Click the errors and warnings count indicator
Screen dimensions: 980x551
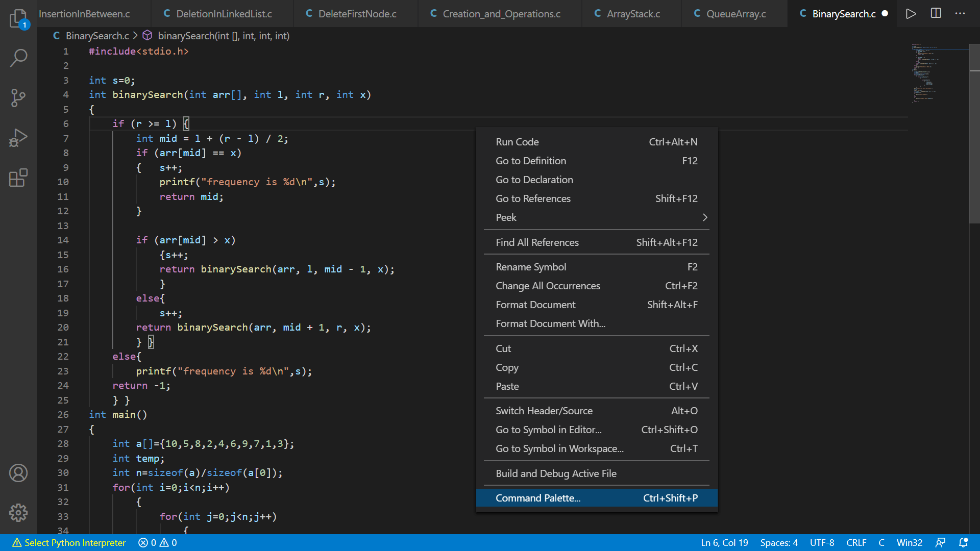158,543
